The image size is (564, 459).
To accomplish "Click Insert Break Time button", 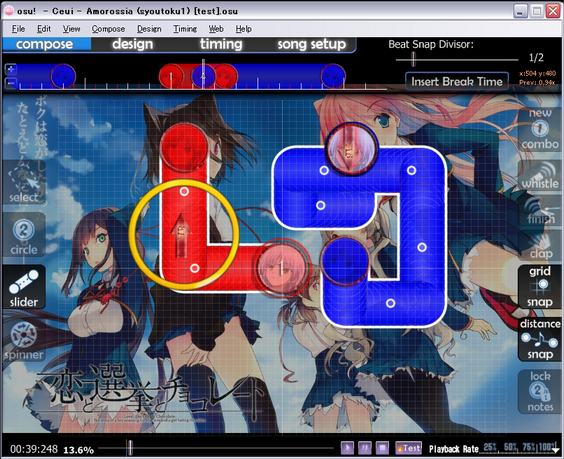I will (x=457, y=81).
